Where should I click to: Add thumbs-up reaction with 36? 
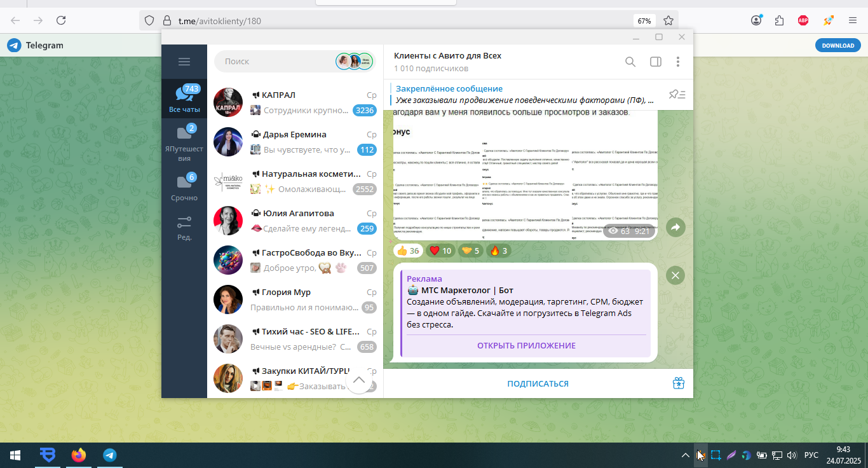point(409,251)
